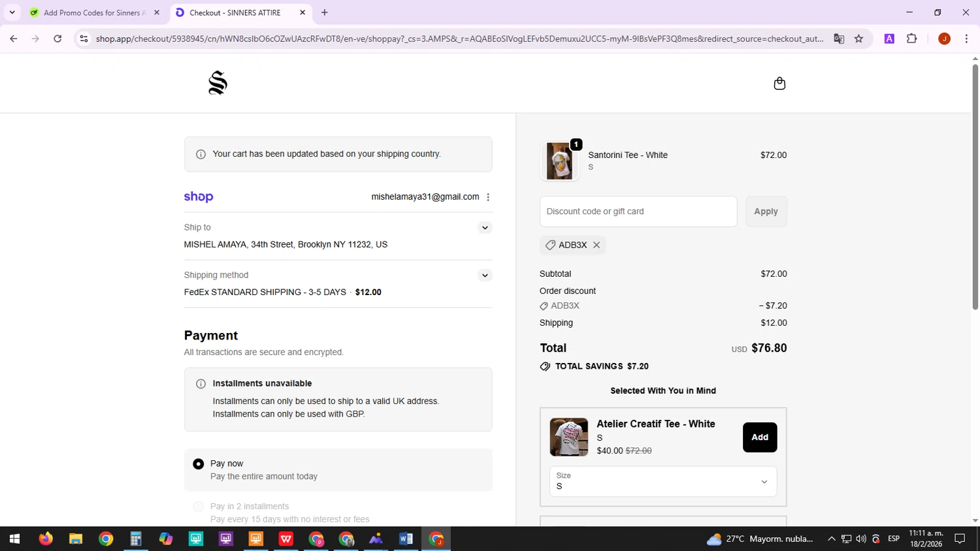Open the Size dropdown for Atelier Creatif Tee
Screen dimensions: 980x551
pyautogui.click(x=663, y=481)
